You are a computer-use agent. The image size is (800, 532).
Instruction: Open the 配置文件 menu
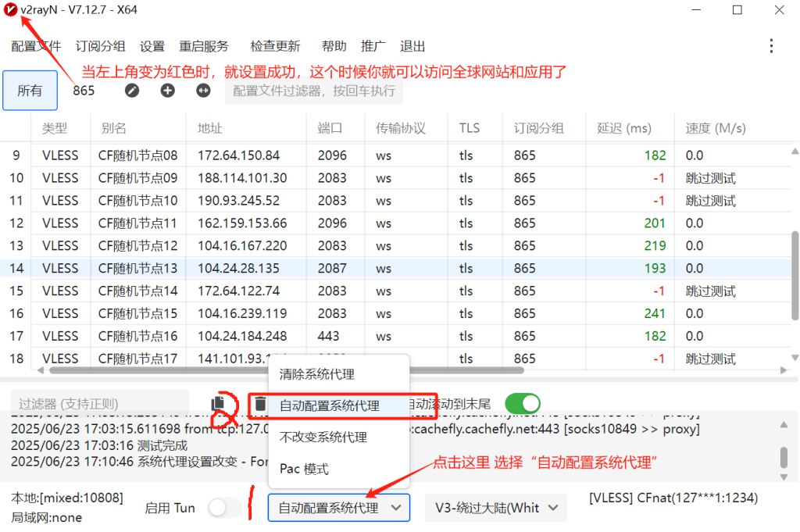click(36, 46)
